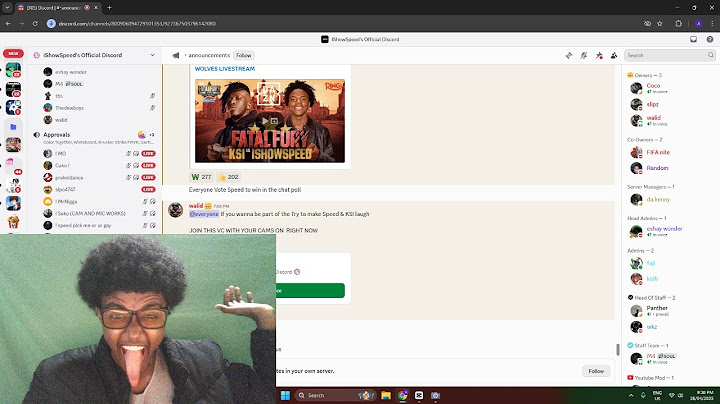This screenshot has height=404, width=720.
Task: Select voice user prekoldance
Action: (x=69, y=177)
